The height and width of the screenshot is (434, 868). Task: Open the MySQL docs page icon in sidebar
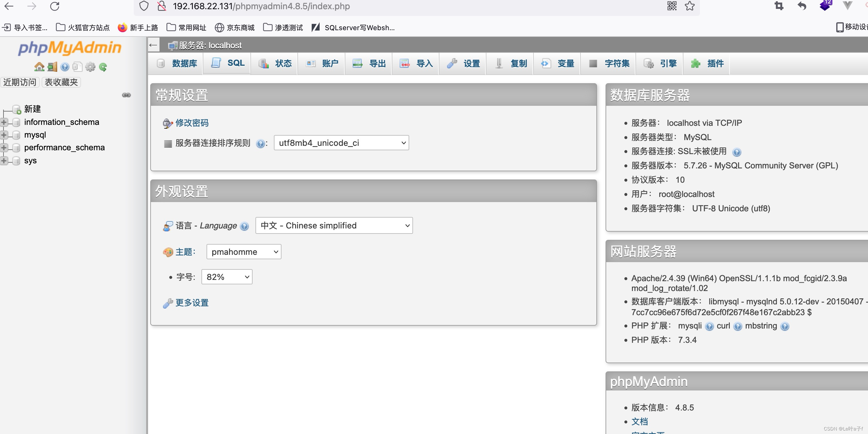click(78, 67)
